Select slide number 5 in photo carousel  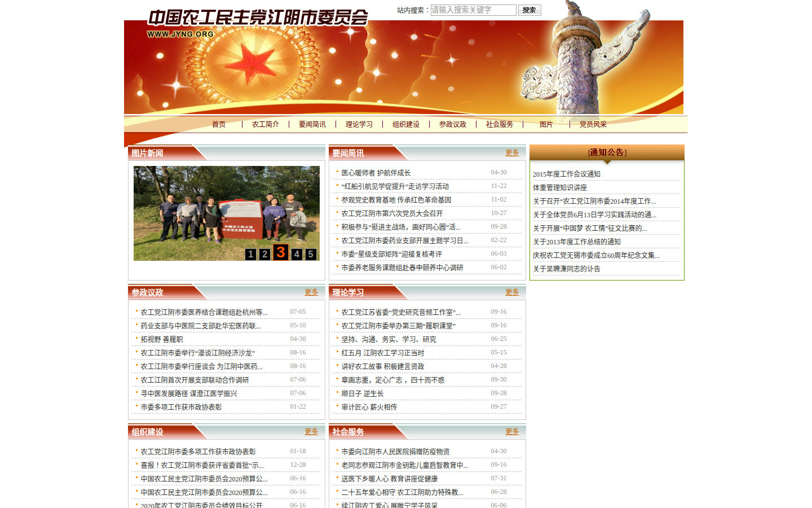(311, 254)
